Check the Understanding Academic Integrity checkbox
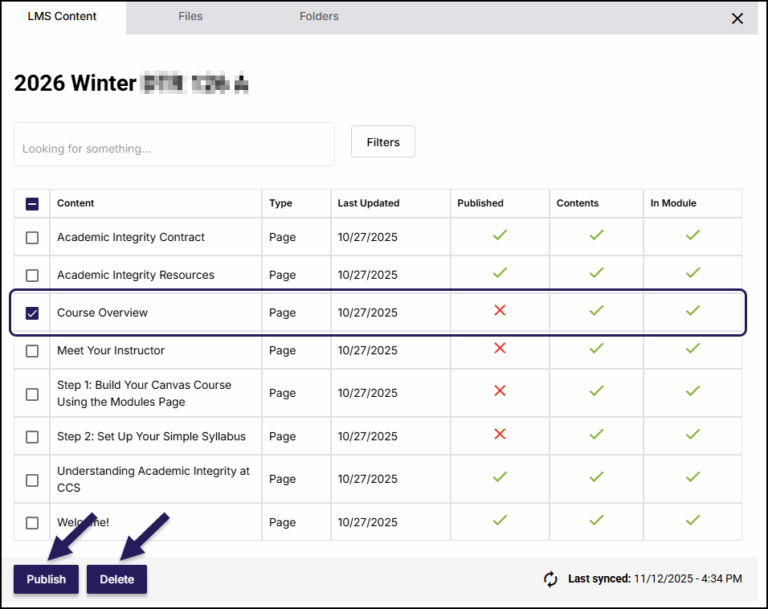This screenshot has height=609, width=768. click(x=32, y=480)
